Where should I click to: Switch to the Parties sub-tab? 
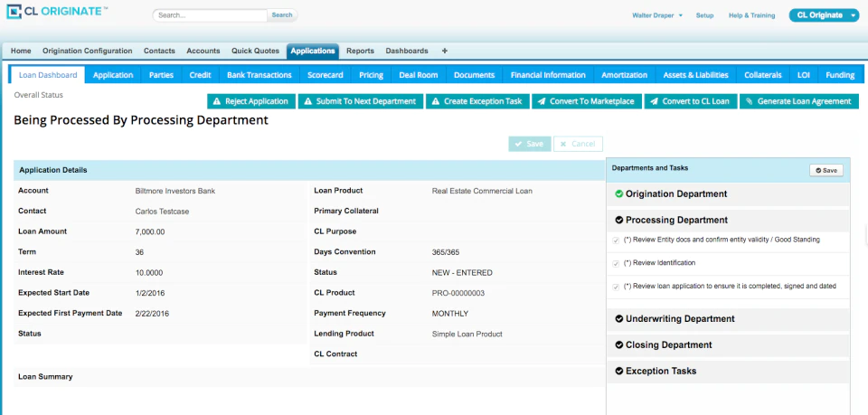161,75
